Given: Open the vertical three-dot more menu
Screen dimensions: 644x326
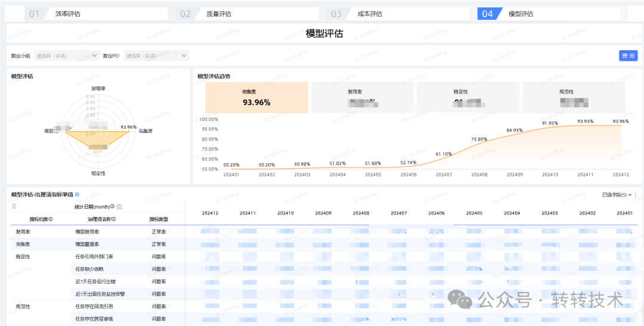Looking at the screenshot, I should [x=636, y=195].
